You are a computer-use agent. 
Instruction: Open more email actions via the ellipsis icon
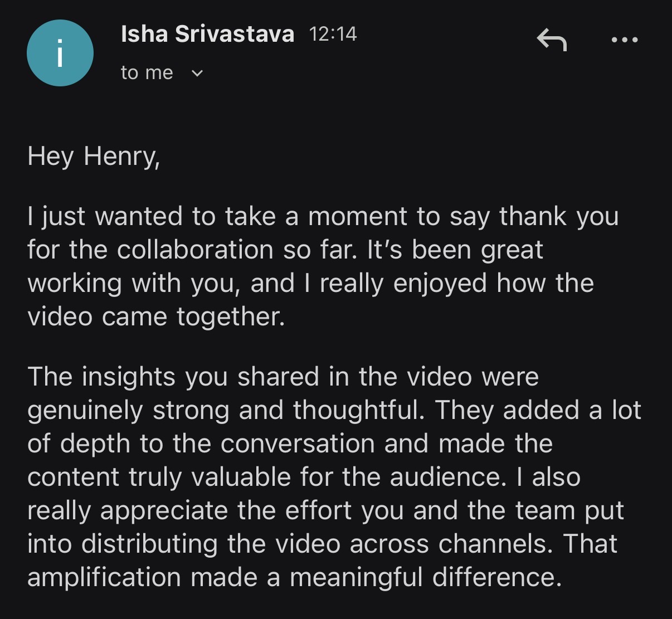[625, 40]
